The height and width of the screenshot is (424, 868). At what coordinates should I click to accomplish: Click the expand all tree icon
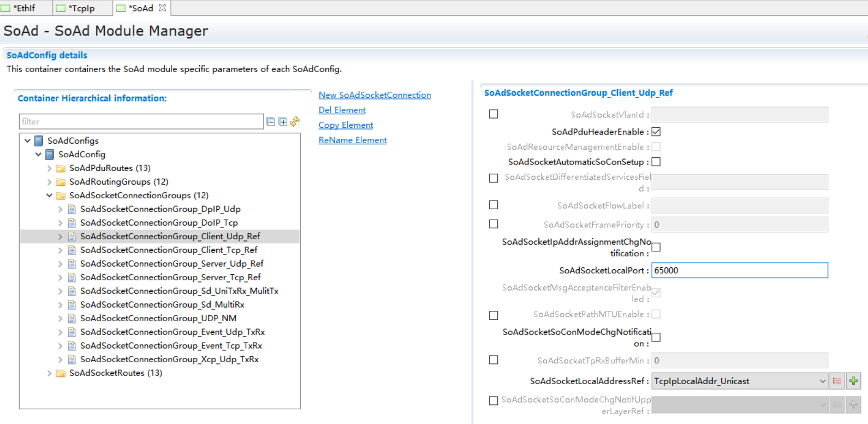tap(283, 121)
